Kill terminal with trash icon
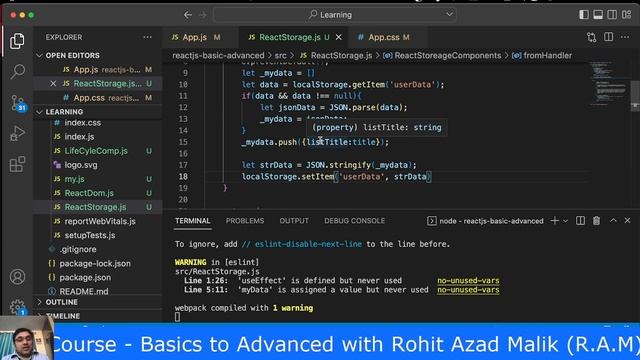 click(596, 221)
